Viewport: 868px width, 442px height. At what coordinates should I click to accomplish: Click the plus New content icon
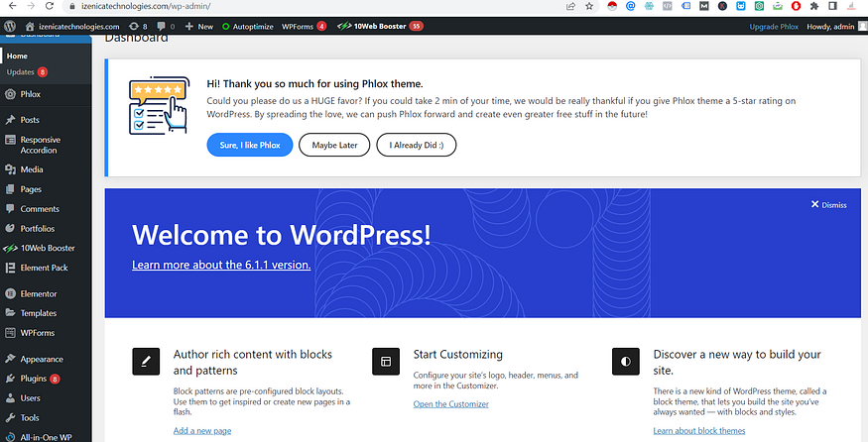pyautogui.click(x=189, y=26)
